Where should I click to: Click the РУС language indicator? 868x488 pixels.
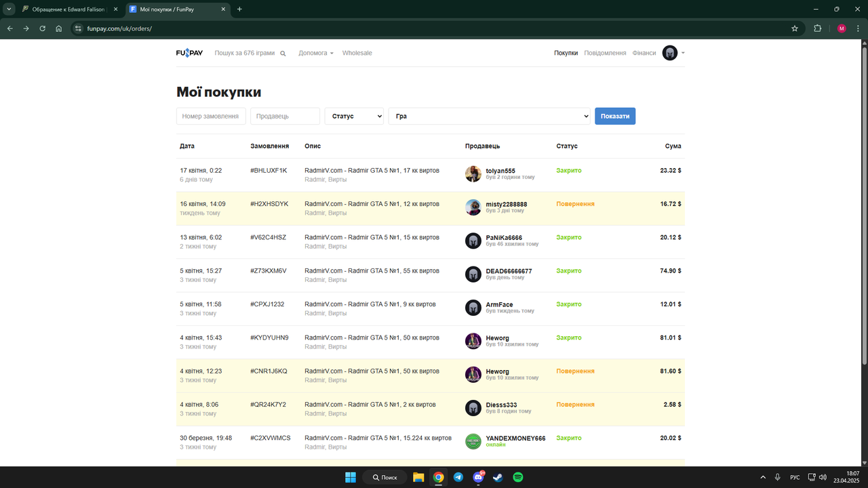(795, 477)
